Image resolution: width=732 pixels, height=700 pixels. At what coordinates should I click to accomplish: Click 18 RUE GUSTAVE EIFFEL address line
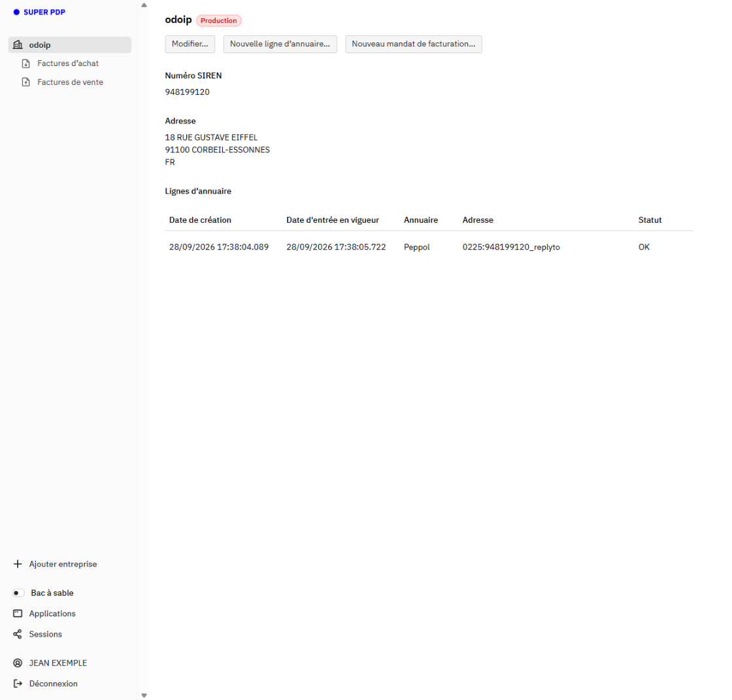pyautogui.click(x=211, y=137)
